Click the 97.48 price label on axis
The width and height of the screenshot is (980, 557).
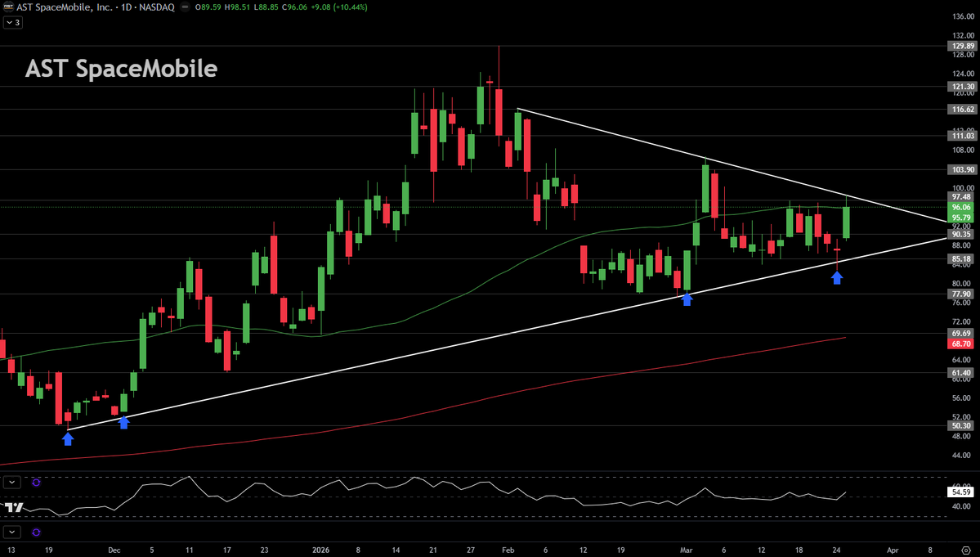tap(962, 197)
